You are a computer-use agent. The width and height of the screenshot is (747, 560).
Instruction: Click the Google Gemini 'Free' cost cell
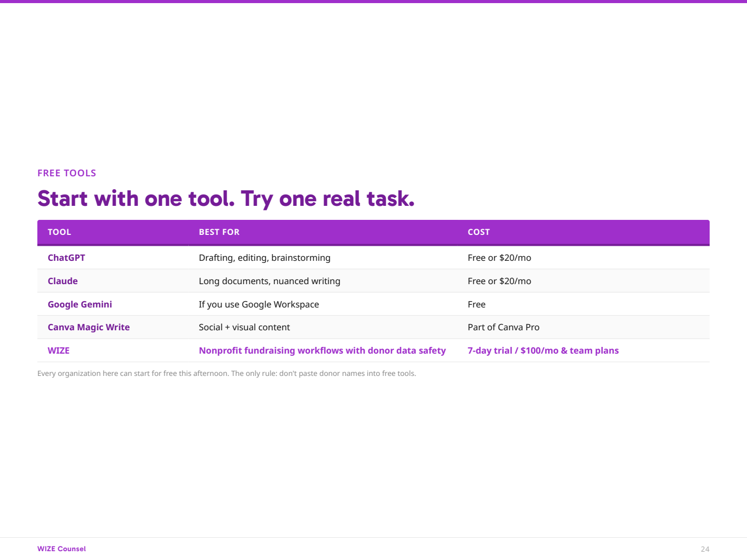point(476,304)
